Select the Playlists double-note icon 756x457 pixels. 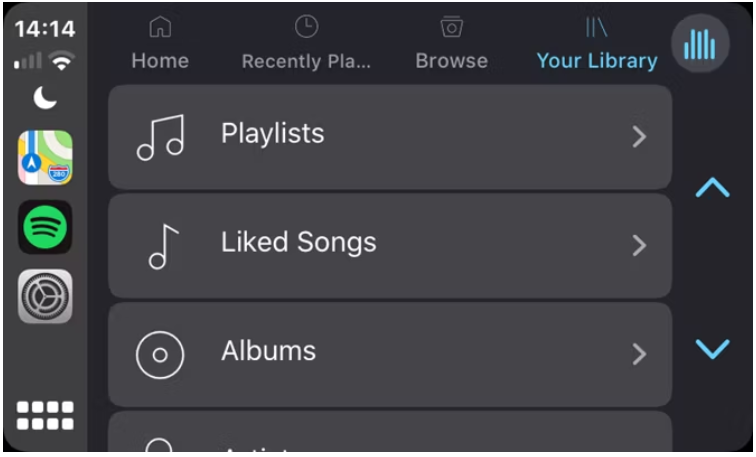(x=161, y=137)
